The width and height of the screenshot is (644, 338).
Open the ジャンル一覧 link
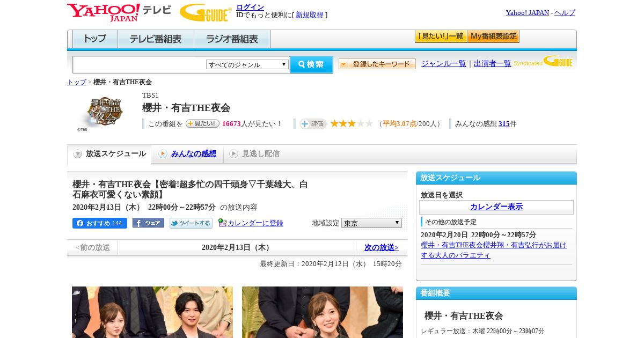(444, 64)
